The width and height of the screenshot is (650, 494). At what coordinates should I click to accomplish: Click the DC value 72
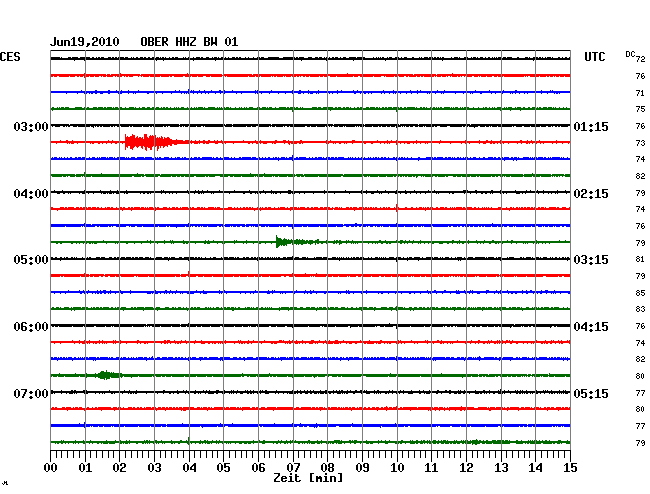[x=640, y=59]
